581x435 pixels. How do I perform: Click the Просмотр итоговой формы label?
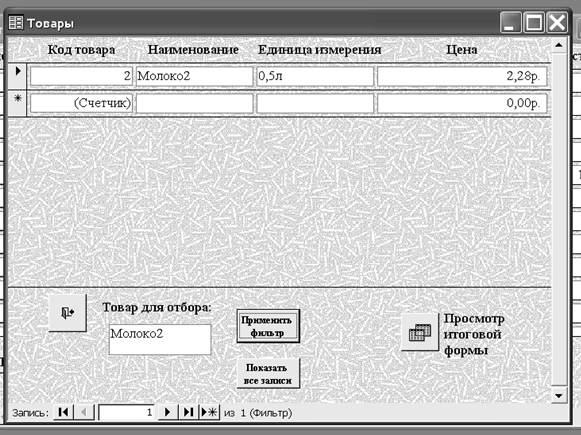[x=474, y=334]
